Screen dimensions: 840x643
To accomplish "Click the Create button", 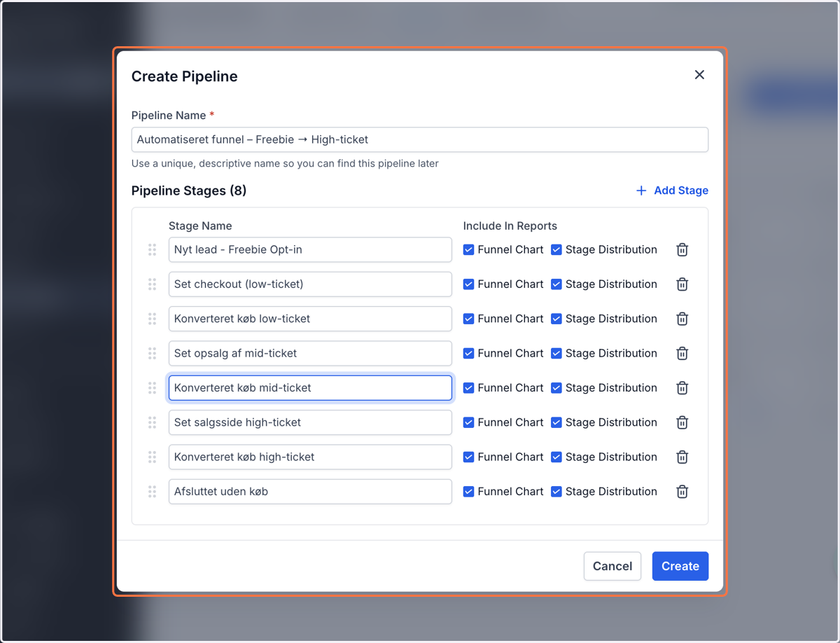I will pyautogui.click(x=680, y=567).
